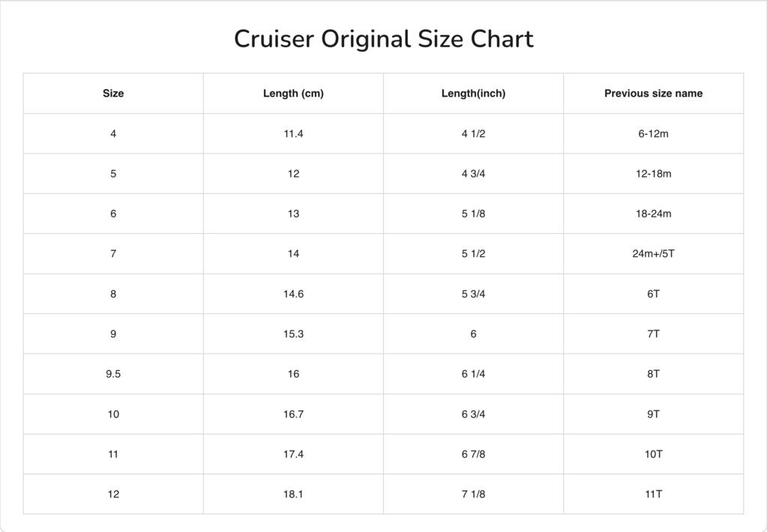
Task: Click the 6-12m previous size cell
Action: 653,133
